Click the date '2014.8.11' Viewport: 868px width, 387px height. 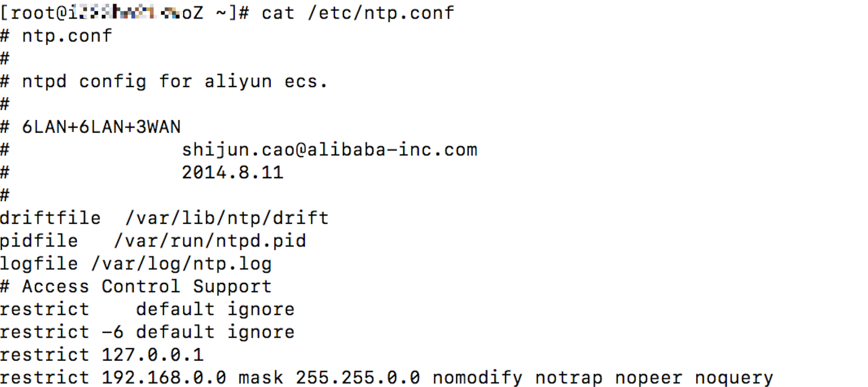coord(232,172)
